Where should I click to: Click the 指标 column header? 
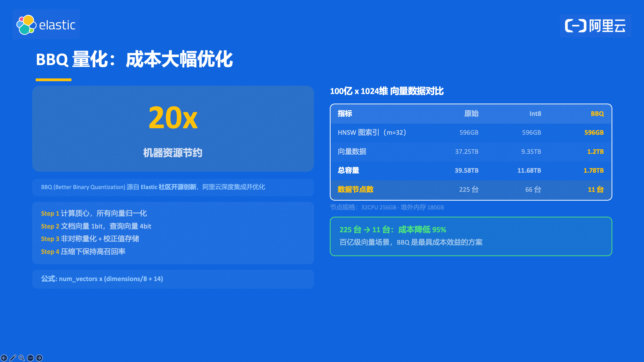[x=345, y=114]
